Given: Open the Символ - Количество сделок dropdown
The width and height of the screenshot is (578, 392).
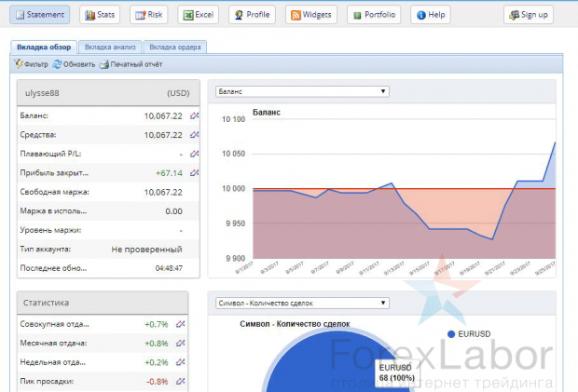Looking at the screenshot, I should coord(301,303).
